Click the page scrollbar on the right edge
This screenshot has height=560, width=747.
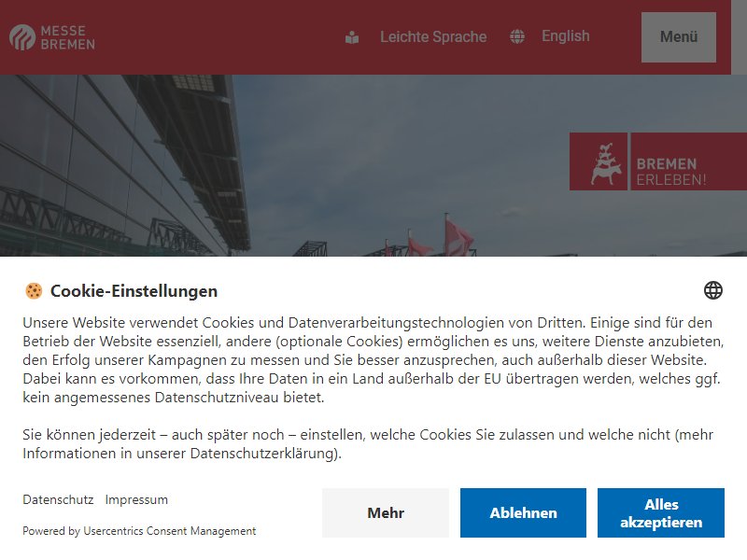pyautogui.click(x=739, y=37)
